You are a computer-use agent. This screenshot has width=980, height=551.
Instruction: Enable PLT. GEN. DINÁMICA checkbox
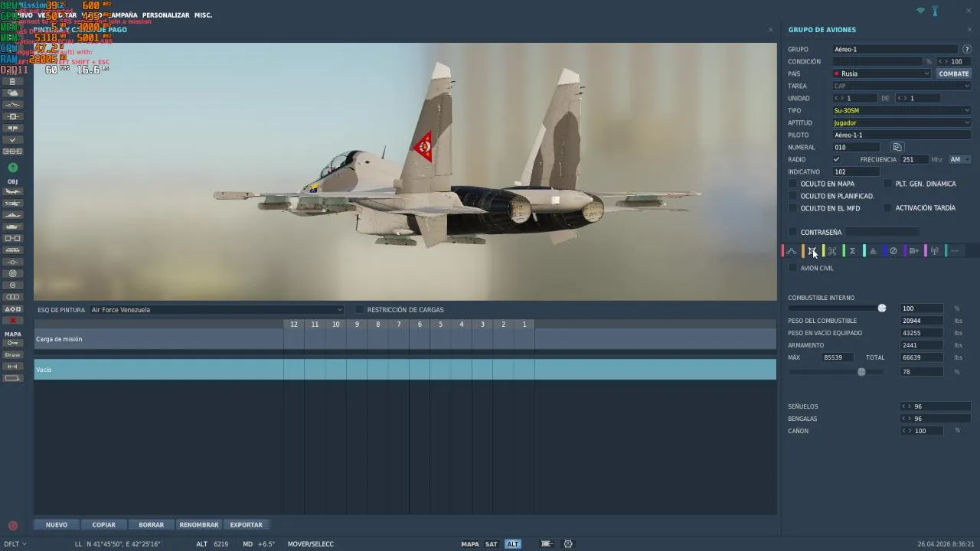click(888, 184)
